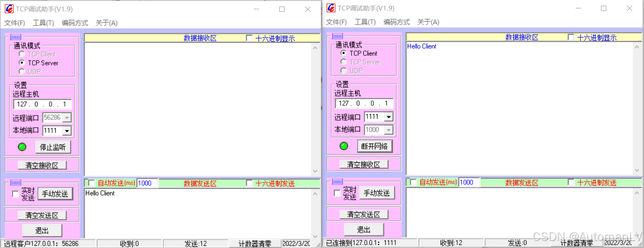Click 清空接收区 button in right window
The image size is (644, 248).
point(364,164)
